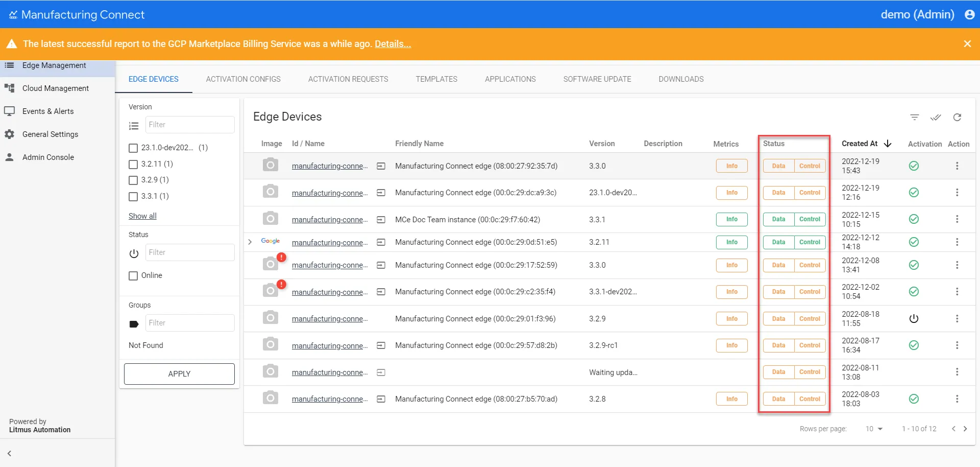The image size is (980, 467).
Task: Click the version list filter icon
Action: tap(134, 126)
